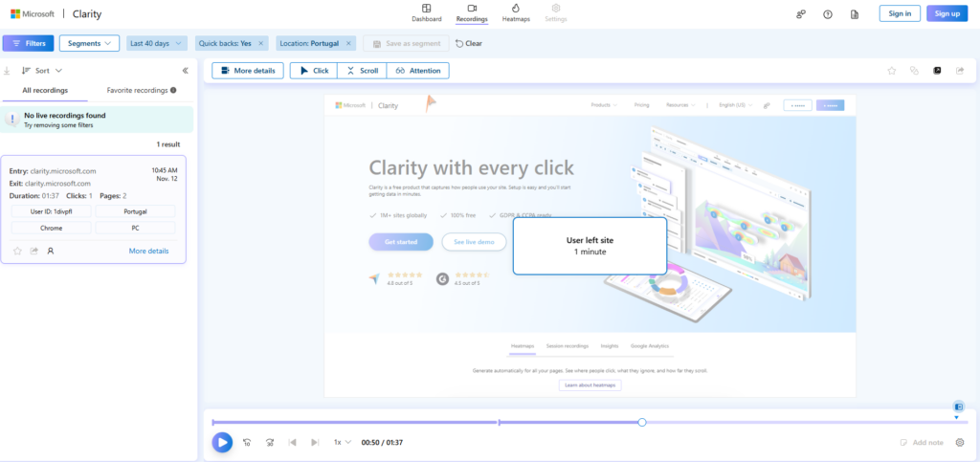Jump to next page in recording
The height and width of the screenshot is (462, 980).
314,442
